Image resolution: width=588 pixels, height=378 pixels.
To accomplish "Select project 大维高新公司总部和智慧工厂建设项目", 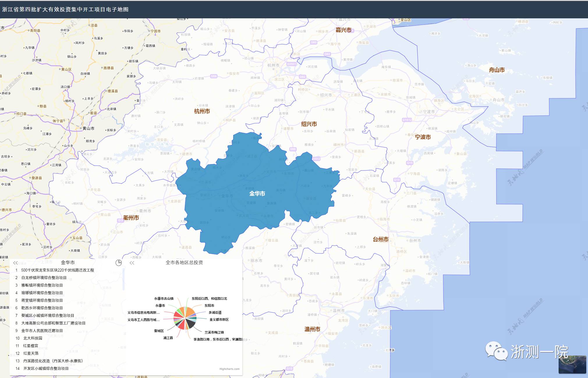I will (x=53, y=323).
